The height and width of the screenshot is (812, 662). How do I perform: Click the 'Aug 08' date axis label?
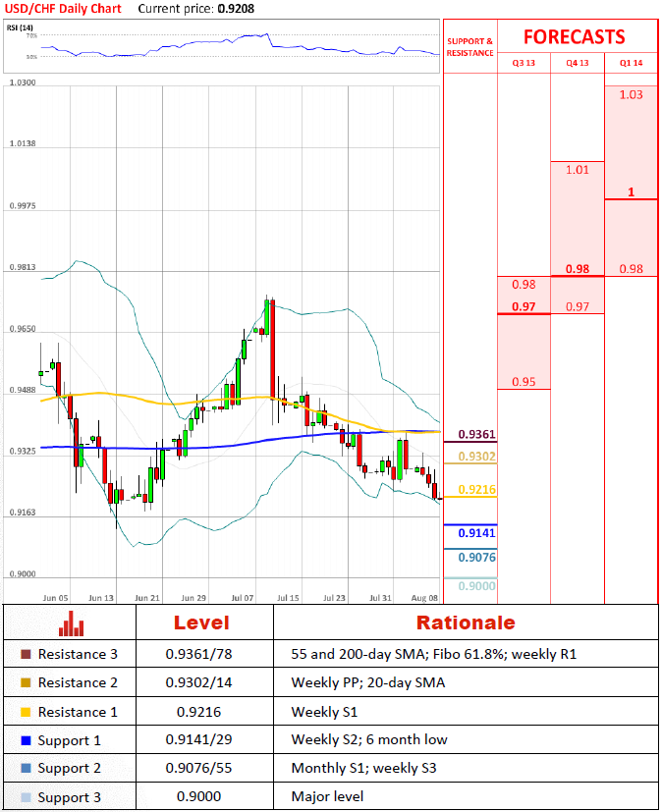pos(424,598)
